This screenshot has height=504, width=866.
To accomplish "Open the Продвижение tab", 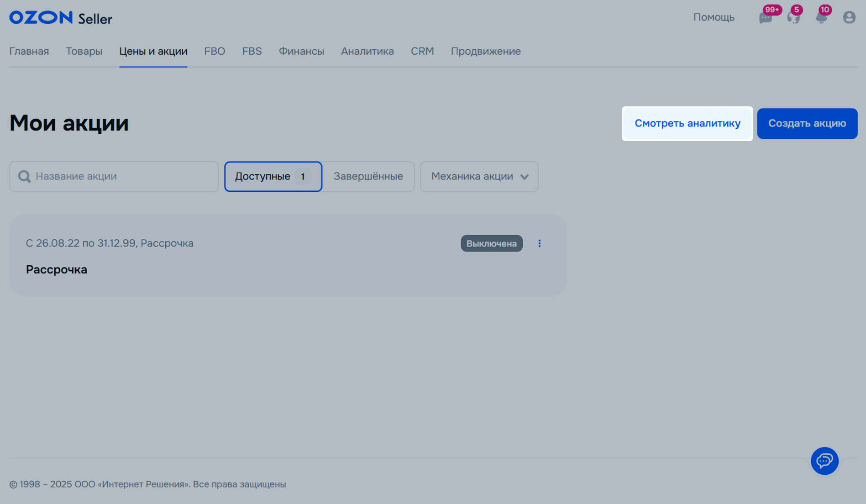I will [x=485, y=51].
